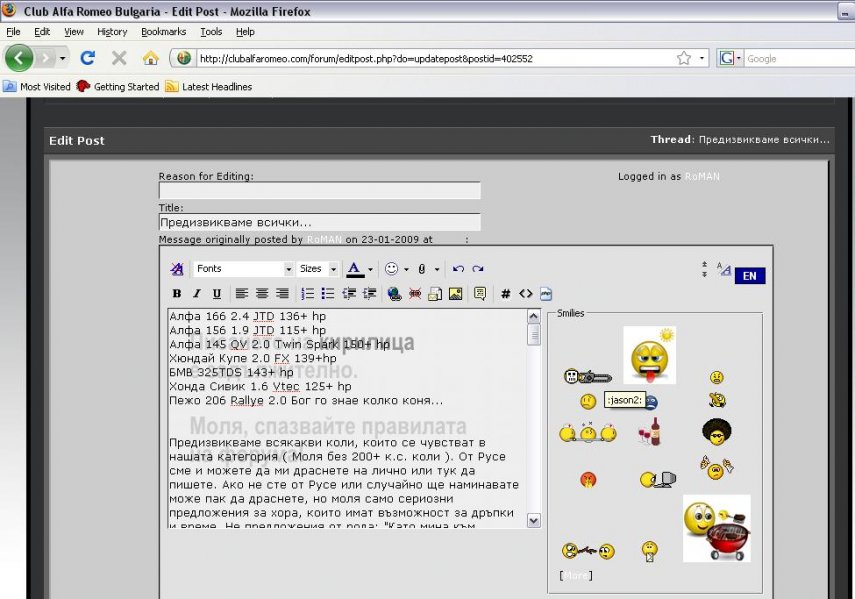Image resolution: width=855 pixels, height=599 pixels.
Task: Click the Redo arrow in editor toolbar
Action: (x=478, y=269)
